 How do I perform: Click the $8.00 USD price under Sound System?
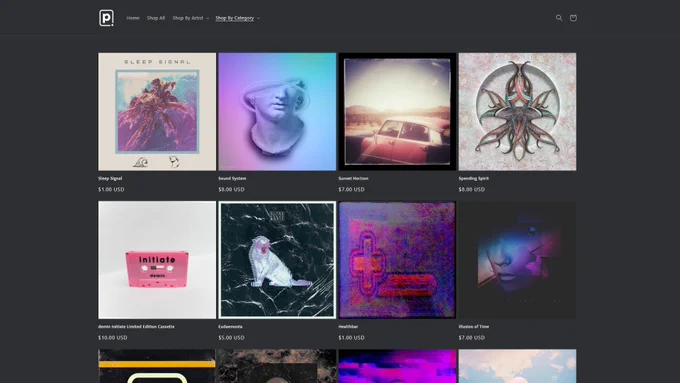pyautogui.click(x=231, y=190)
